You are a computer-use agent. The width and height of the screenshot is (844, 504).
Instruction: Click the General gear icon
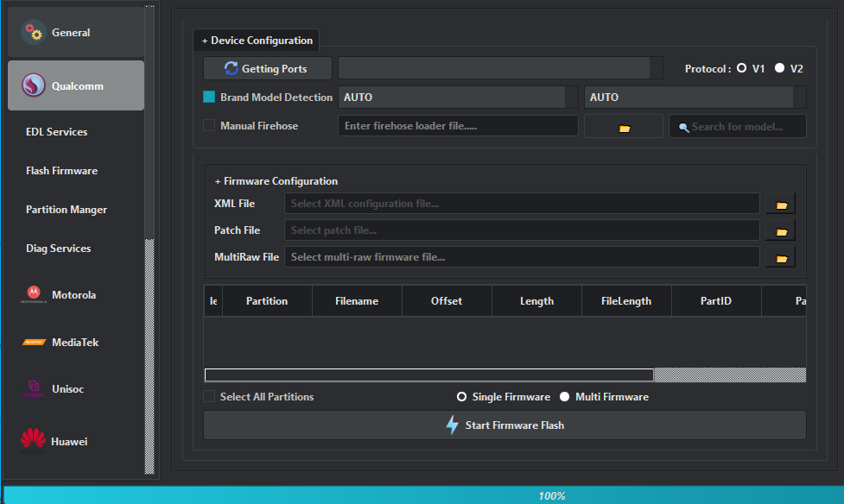pyautogui.click(x=34, y=33)
